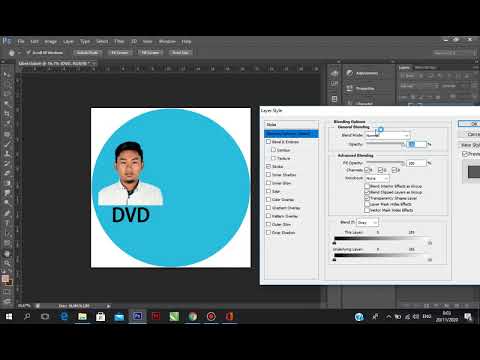This screenshot has width=480, height=360.
Task: Enable Drop Shadow checkbox
Action: tap(268, 232)
